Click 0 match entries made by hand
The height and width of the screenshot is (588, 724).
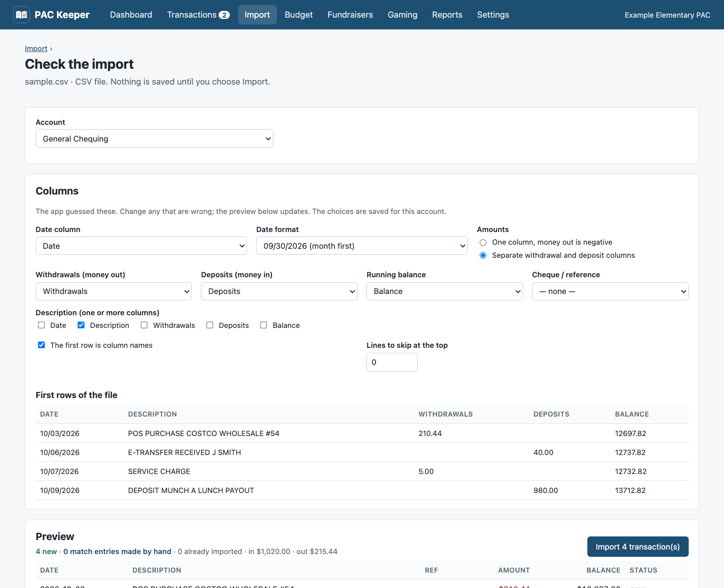tap(117, 551)
